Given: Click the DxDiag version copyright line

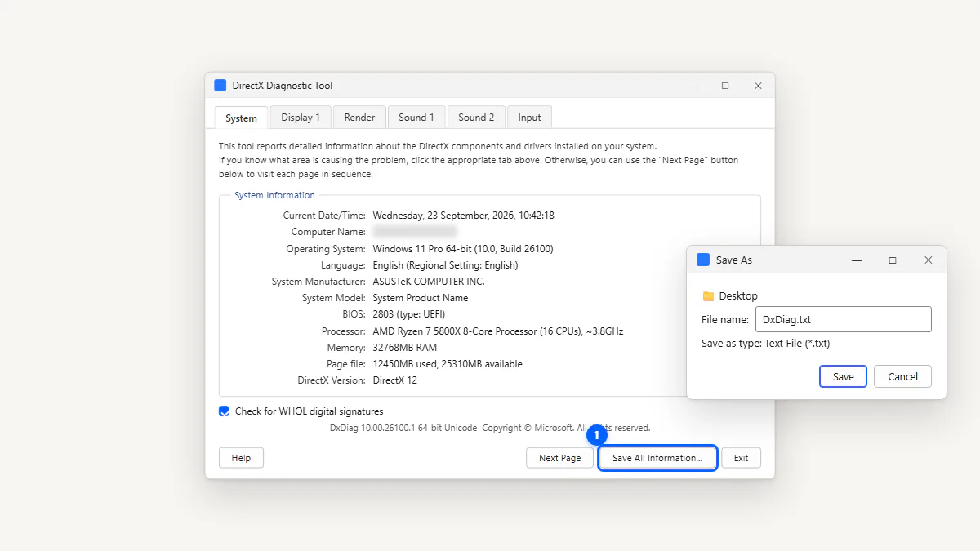Looking at the screenshot, I should click(490, 428).
